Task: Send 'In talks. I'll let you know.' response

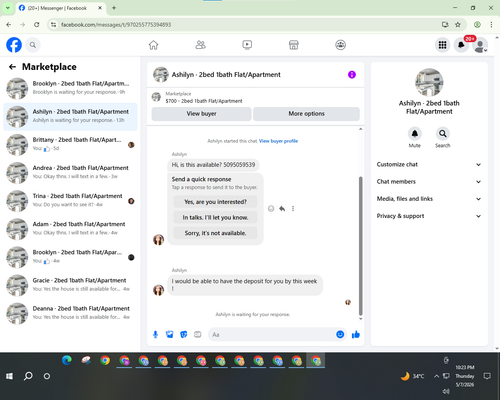Action: coord(215,218)
